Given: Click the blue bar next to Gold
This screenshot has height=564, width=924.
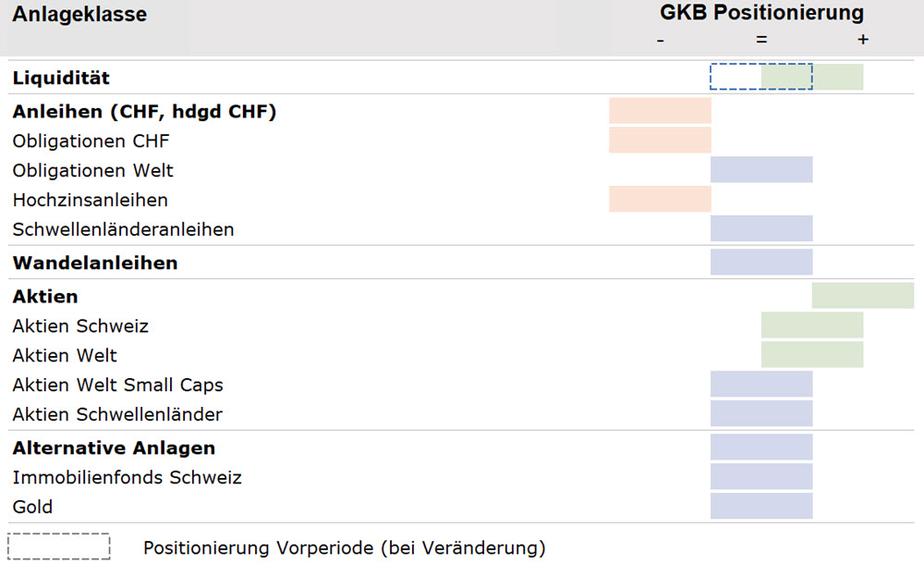Looking at the screenshot, I should point(761,506).
